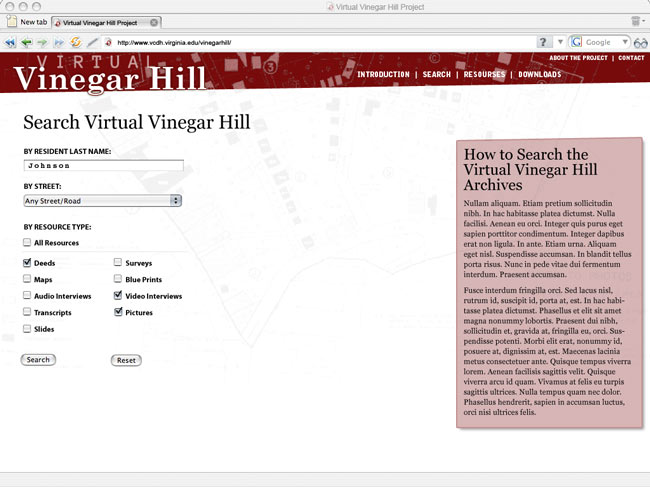Click the Reset button
The height and width of the screenshot is (487, 650).
pos(126,360)
